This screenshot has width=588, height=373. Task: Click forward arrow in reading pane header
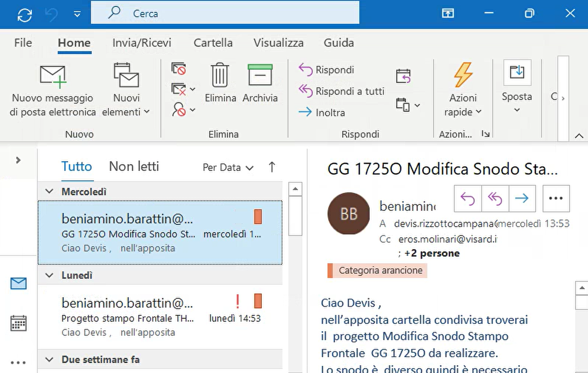[x=522, y=199]
